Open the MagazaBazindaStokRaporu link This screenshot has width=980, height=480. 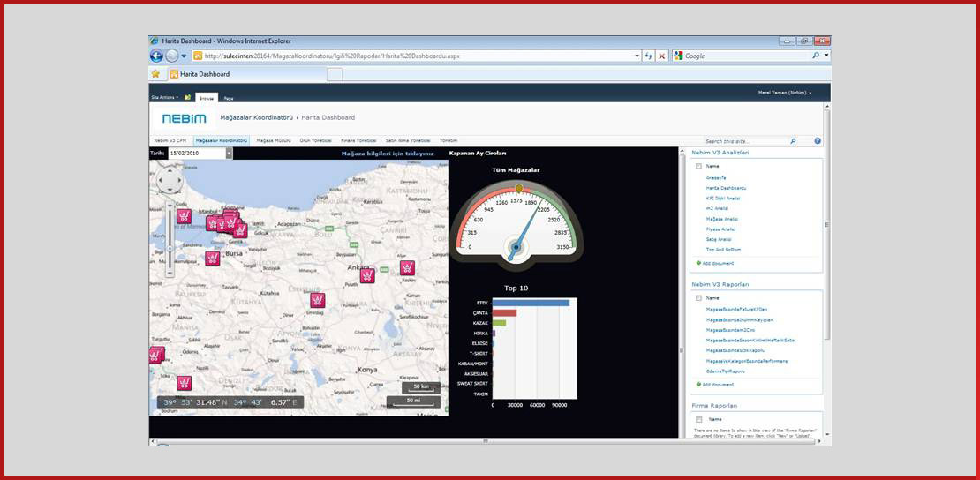(x=737, y=350)
